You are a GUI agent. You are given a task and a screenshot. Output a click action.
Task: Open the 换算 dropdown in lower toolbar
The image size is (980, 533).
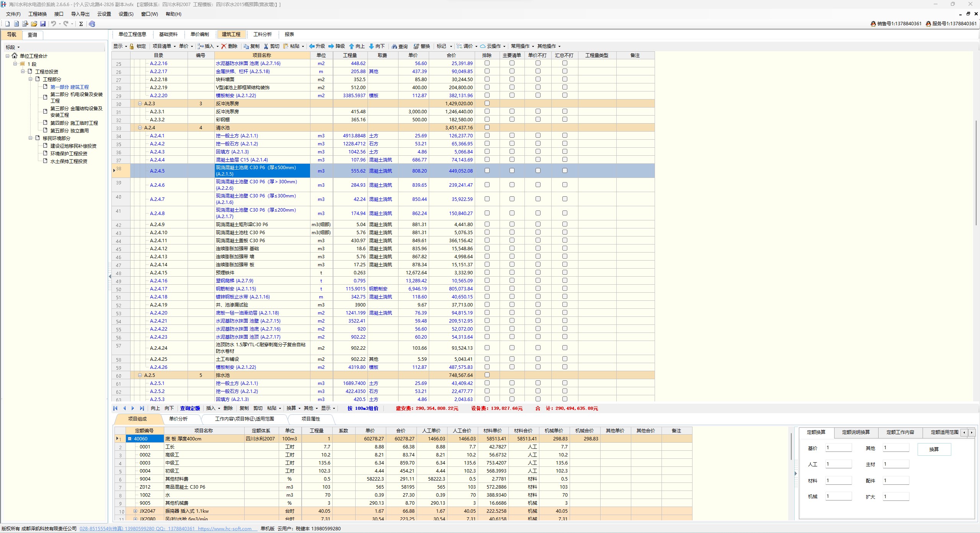[x=293, y=408]
